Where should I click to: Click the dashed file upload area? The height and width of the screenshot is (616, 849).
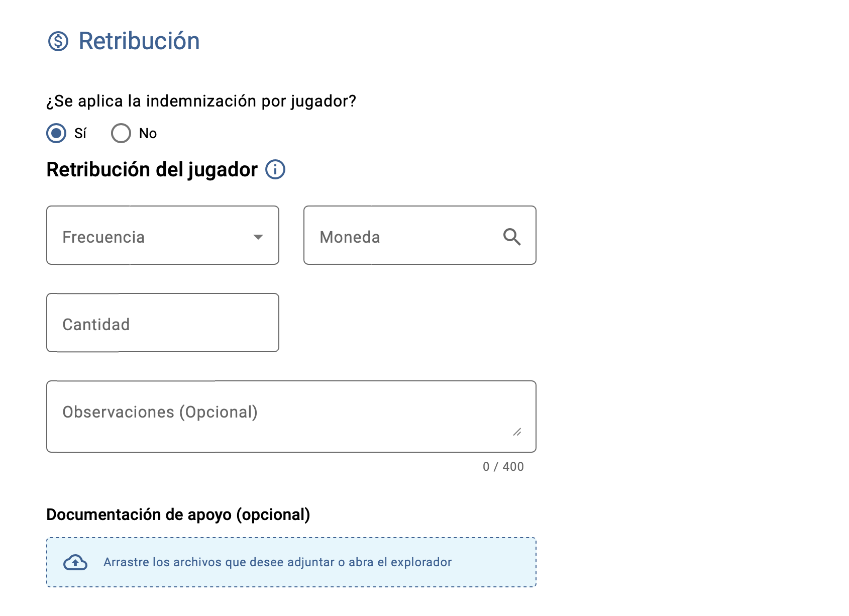tap(291, 562)
